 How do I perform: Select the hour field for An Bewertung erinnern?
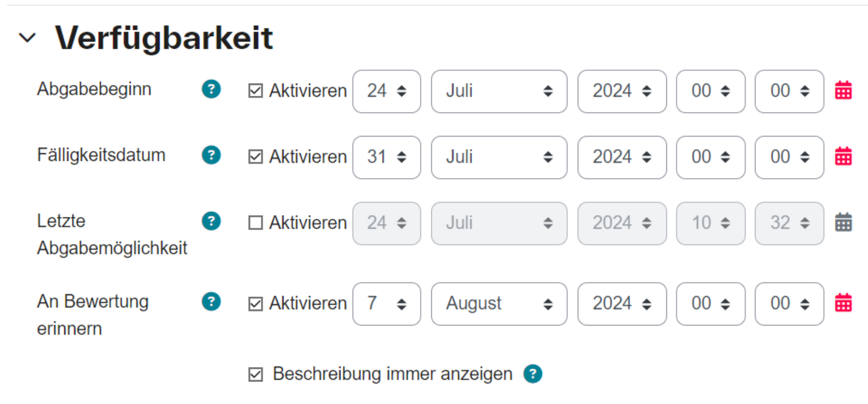[711, 303]
